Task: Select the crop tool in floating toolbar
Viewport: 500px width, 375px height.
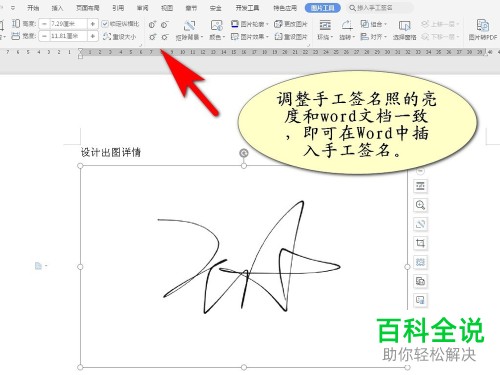Action: pos(420,243)
